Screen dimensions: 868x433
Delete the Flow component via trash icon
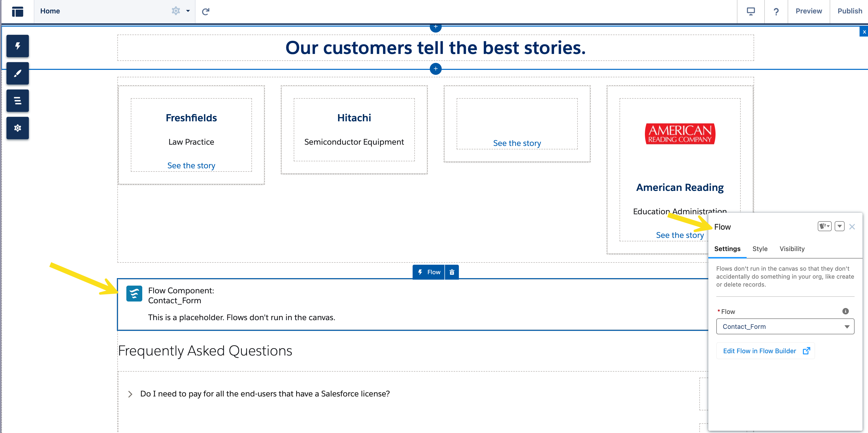coord(452,272)
